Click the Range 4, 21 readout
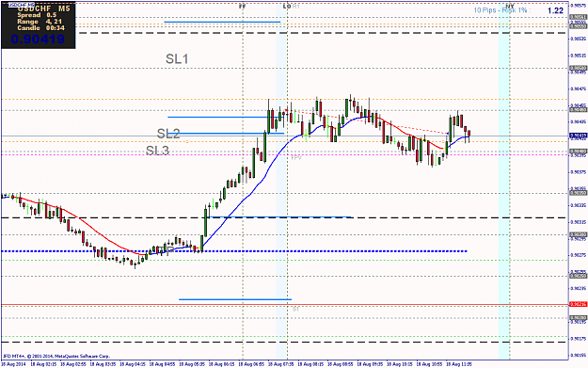588x368 pixels. [x=40, y=22]
